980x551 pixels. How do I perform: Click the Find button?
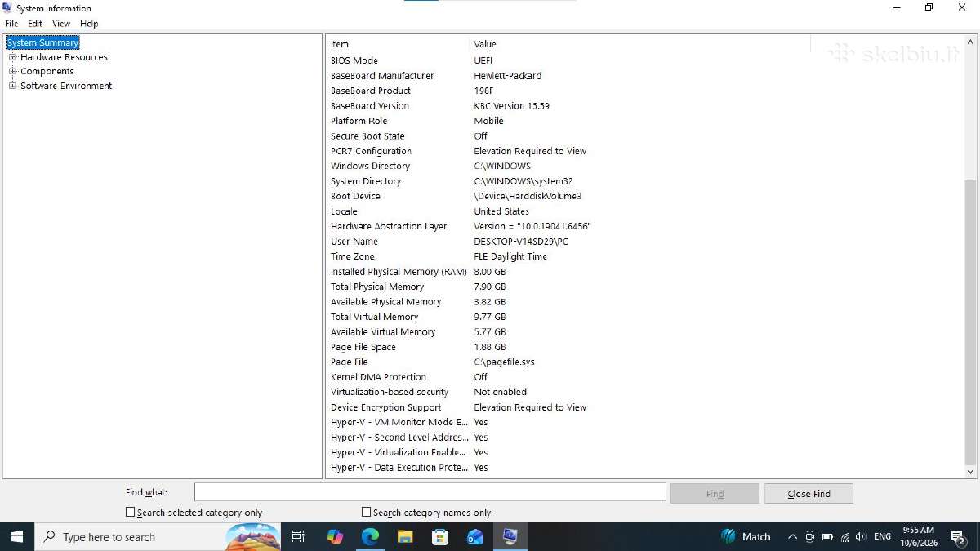(x=715, y=493)
